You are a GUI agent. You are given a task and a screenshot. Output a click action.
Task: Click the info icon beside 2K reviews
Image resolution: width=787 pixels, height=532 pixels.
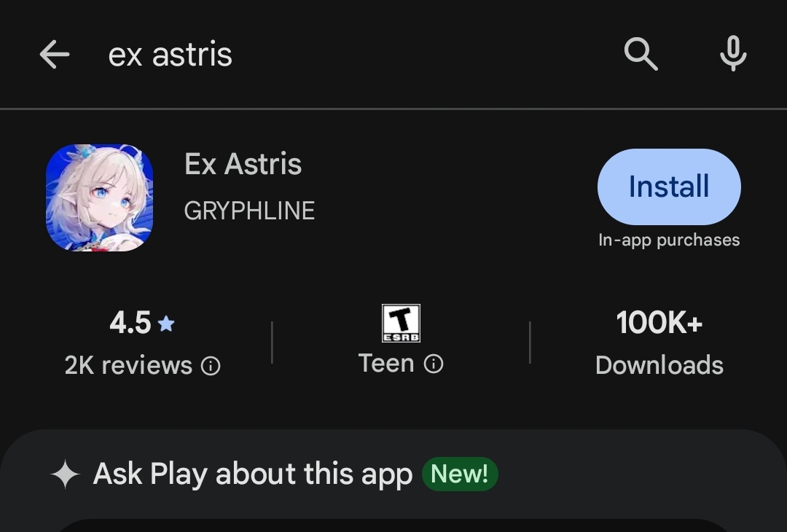coord(211,366)
